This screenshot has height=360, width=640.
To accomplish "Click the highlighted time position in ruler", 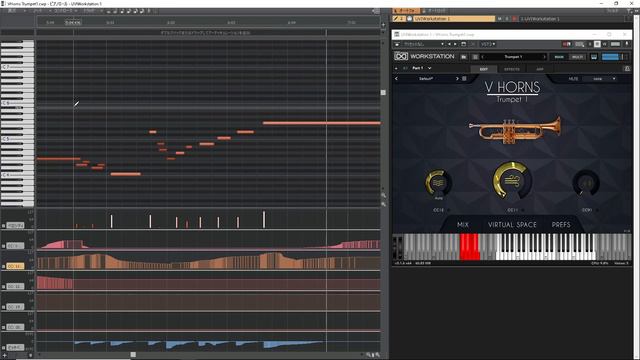I will click(x=73, y=22).
